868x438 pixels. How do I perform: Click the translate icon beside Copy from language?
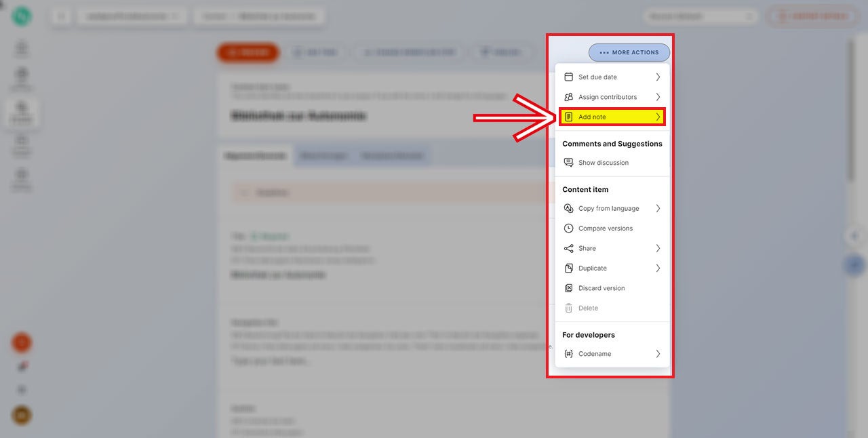568,209
